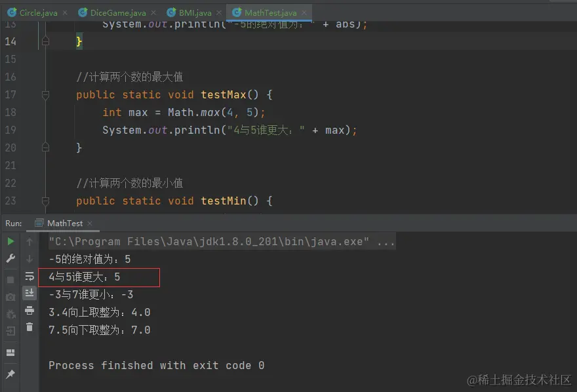577x392 pixels.
Task: Click the Restore Layout grid icon
Action: [10, 353]
